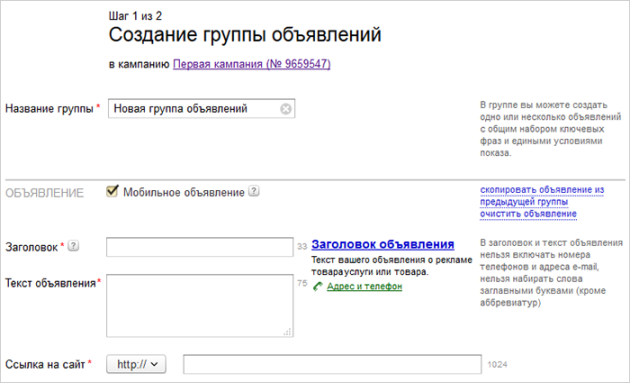630x383 pixels.
Task: Focus the Название группы input field
Action: point(201,109)
